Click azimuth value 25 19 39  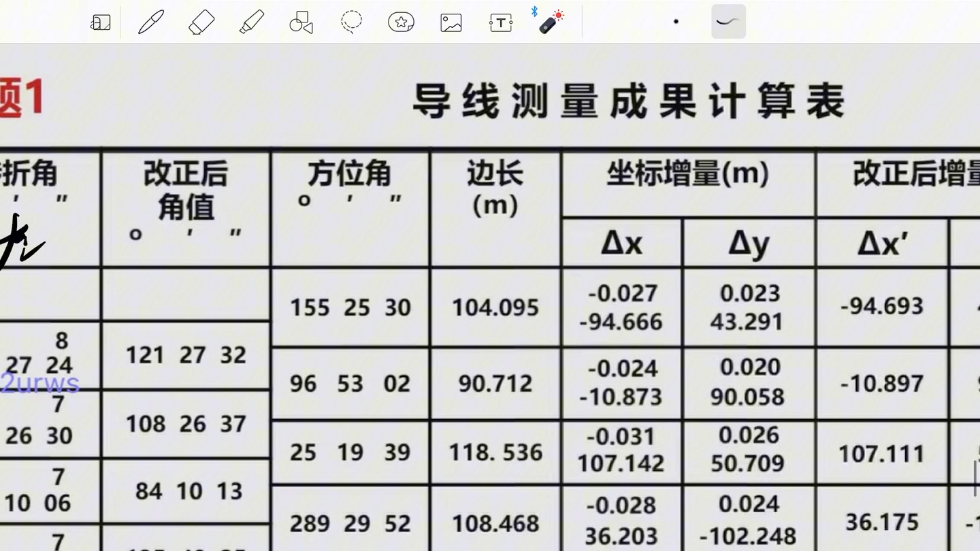[x=350, y=452]
